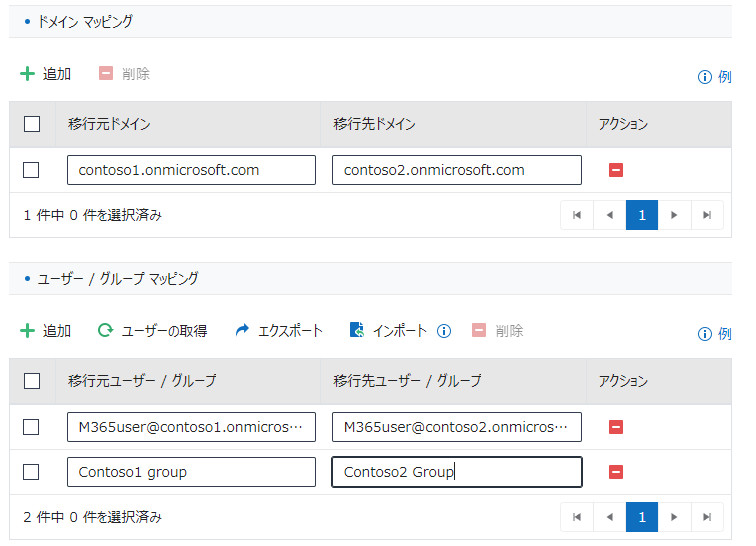Open info icon next to インポート

tap(444, 331)
